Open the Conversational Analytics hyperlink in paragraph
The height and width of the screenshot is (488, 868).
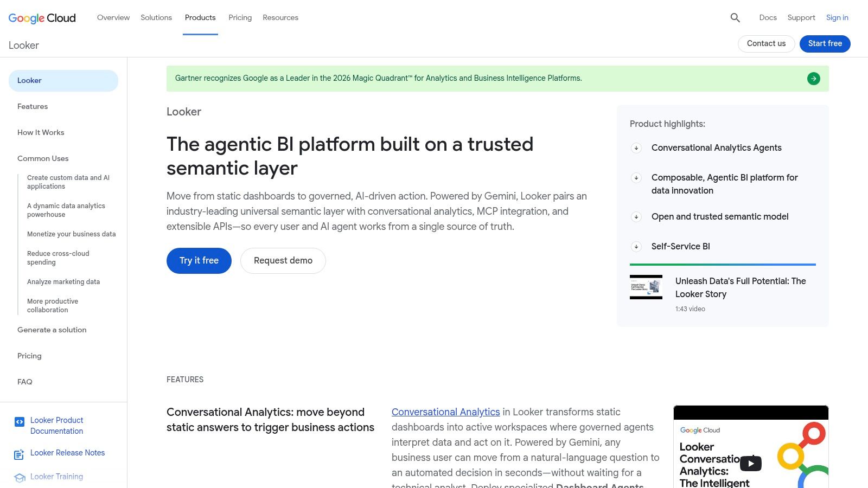(x=446, y=412)
